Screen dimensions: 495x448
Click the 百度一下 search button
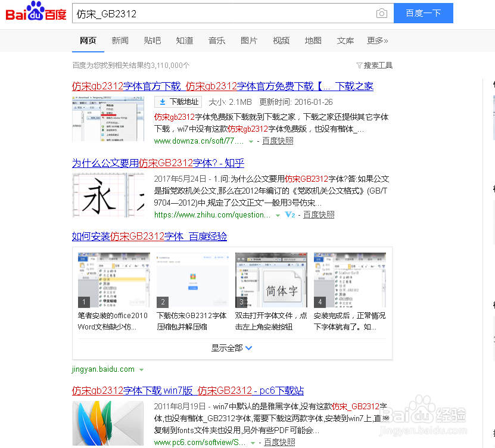(x=423, y=13)
